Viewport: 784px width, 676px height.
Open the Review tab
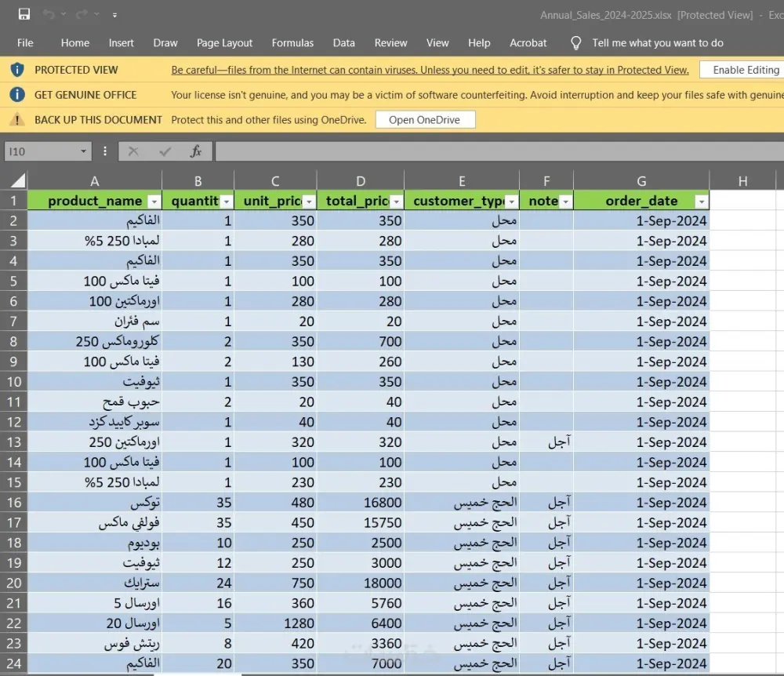pos(390,43)
